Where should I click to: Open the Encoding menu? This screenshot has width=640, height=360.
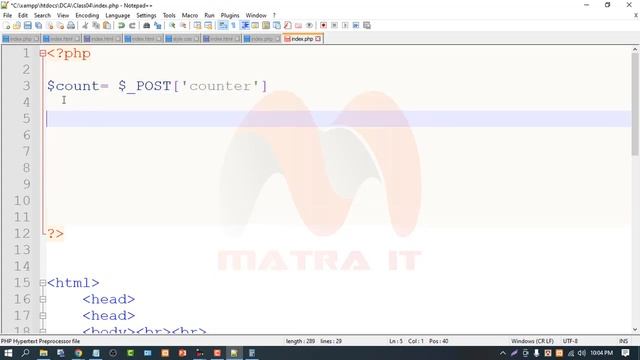point(87,15)
